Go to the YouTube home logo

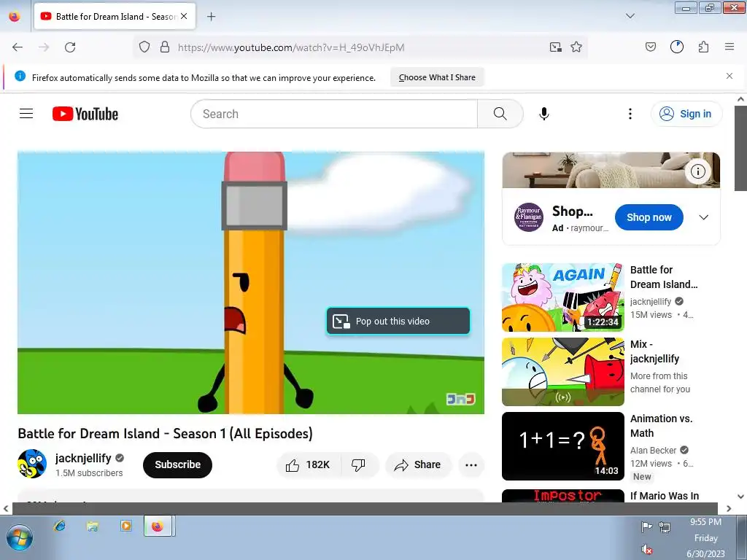coord(85,114)
